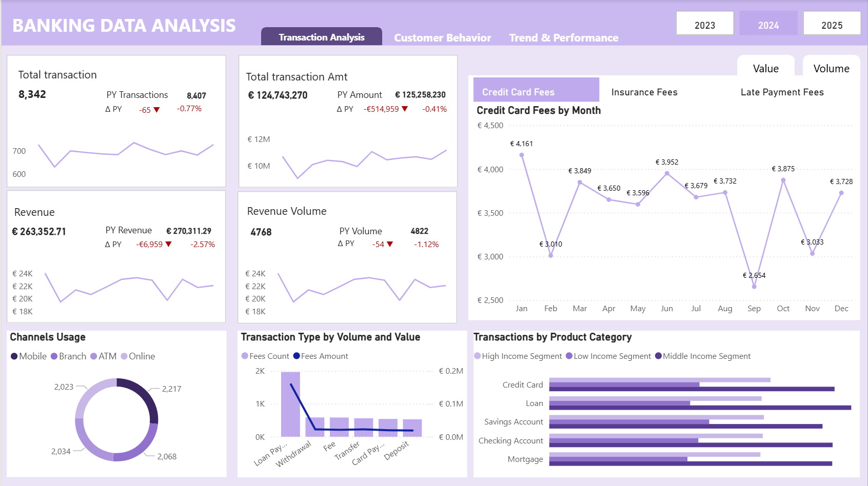Show Late Payment Fees by month
Viewport: 868px width, 486px height.
click(x=782, y=92)
